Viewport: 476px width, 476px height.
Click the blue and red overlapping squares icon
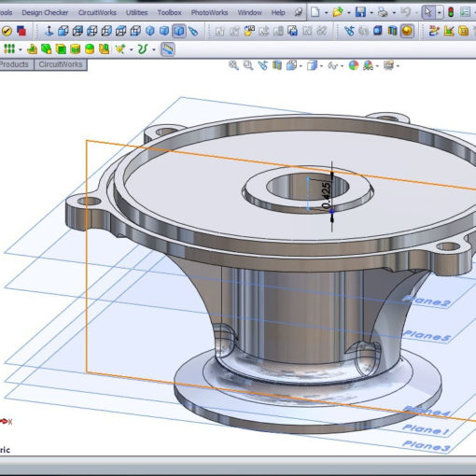pyautogui.click(x=21, y=31)
